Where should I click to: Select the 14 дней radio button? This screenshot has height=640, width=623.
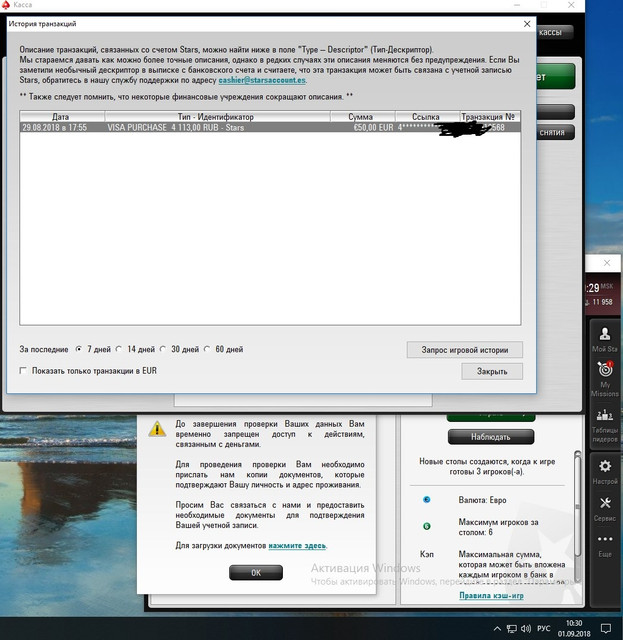pos(119,349)
